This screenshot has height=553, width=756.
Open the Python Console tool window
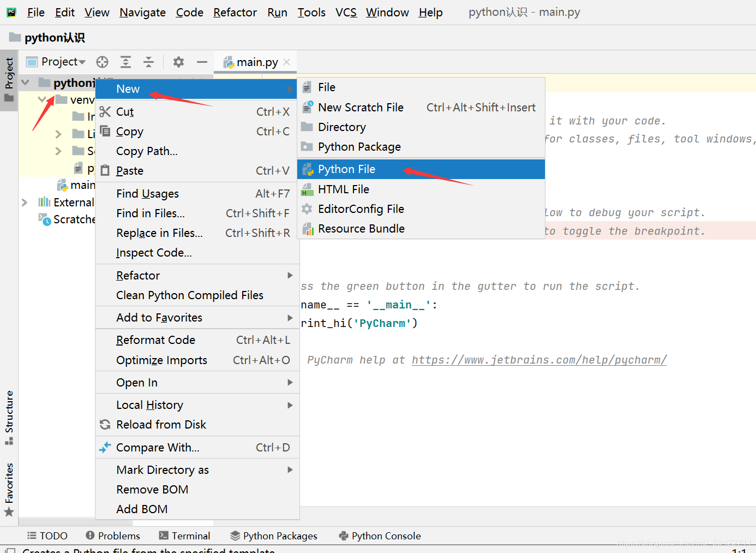coord(380,536)
